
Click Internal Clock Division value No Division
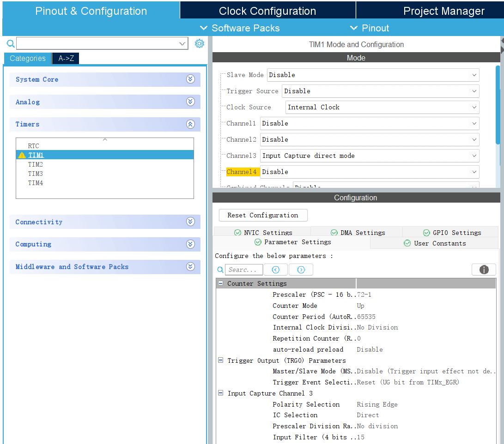[377, 328]
